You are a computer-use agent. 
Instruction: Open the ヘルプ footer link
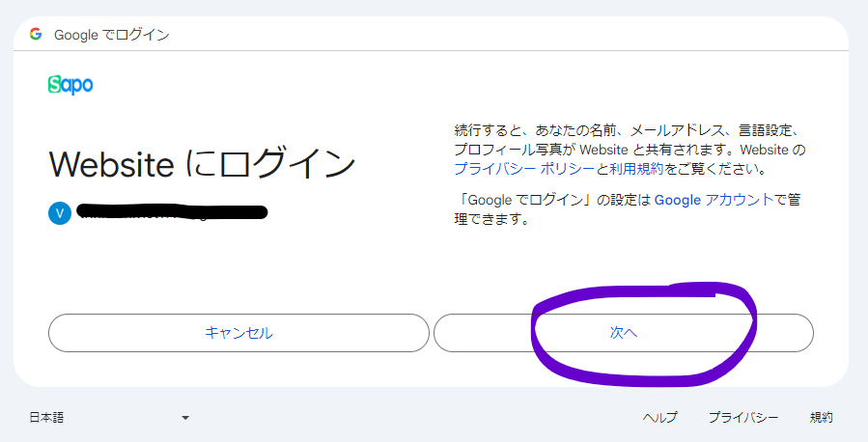tap(659, 418)
